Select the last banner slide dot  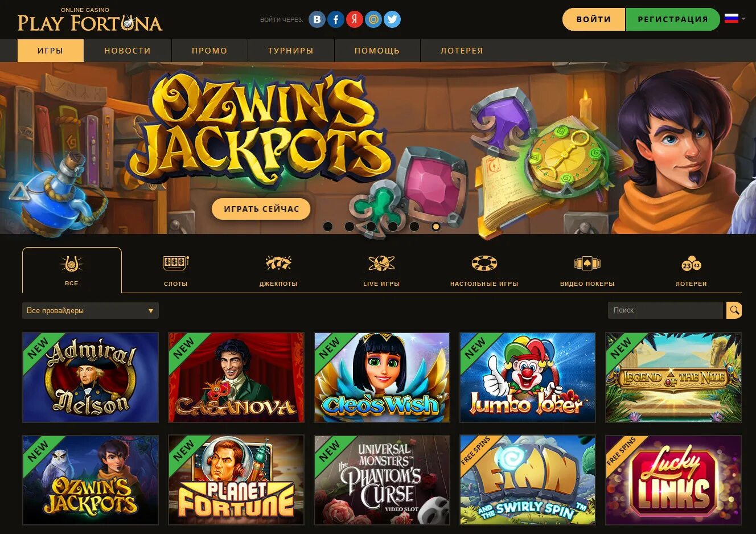point(436,227)
